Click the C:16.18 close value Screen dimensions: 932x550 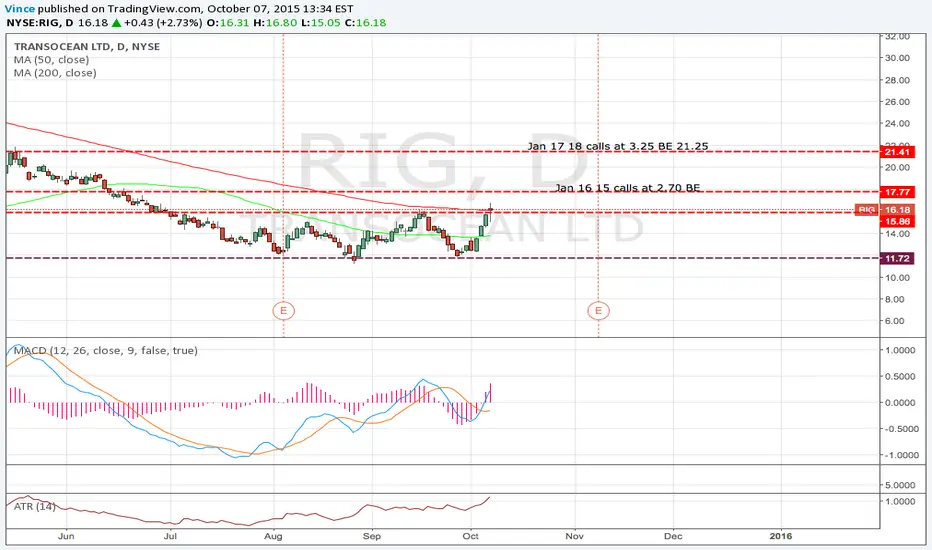[x=366, y=23]
